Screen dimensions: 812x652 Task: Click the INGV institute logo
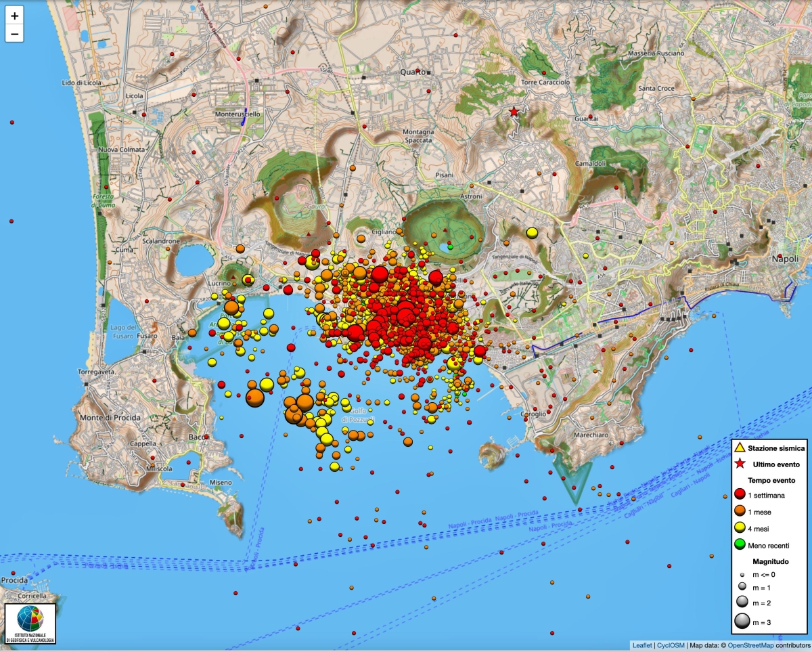[30, 623]
